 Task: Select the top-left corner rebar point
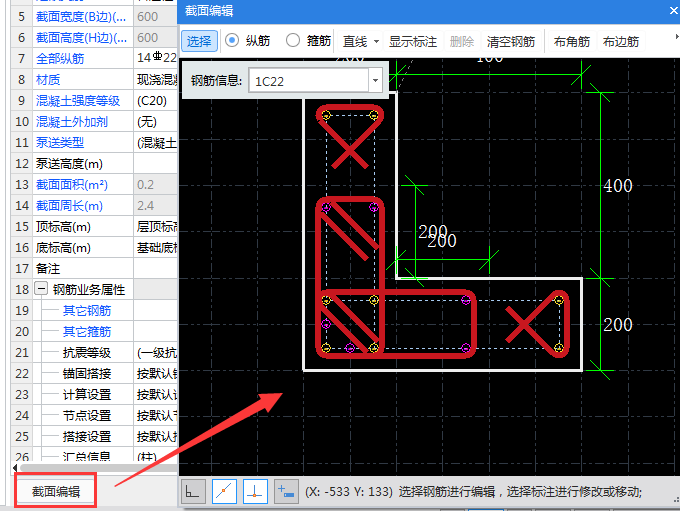(x=327, y=115)
